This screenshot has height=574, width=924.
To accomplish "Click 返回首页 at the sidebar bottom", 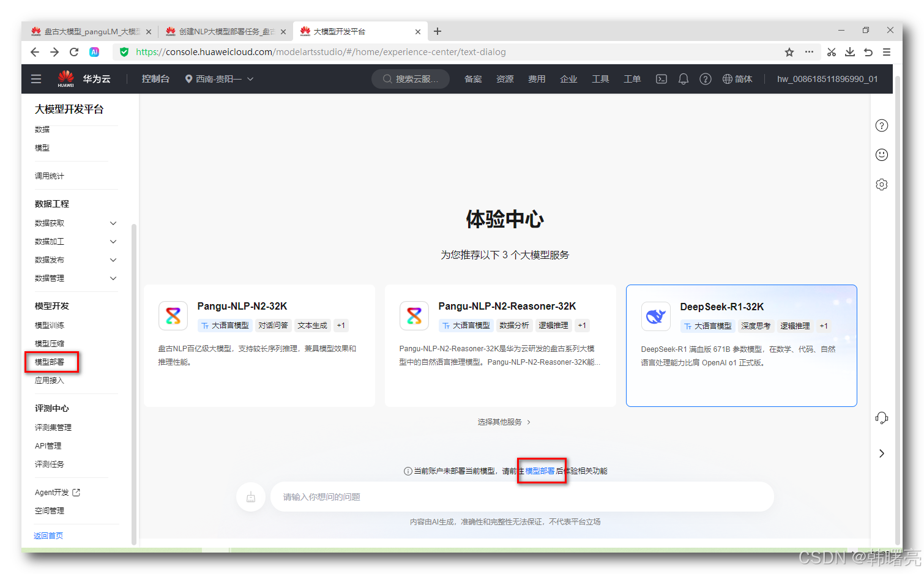I will (x=48, y=536).
